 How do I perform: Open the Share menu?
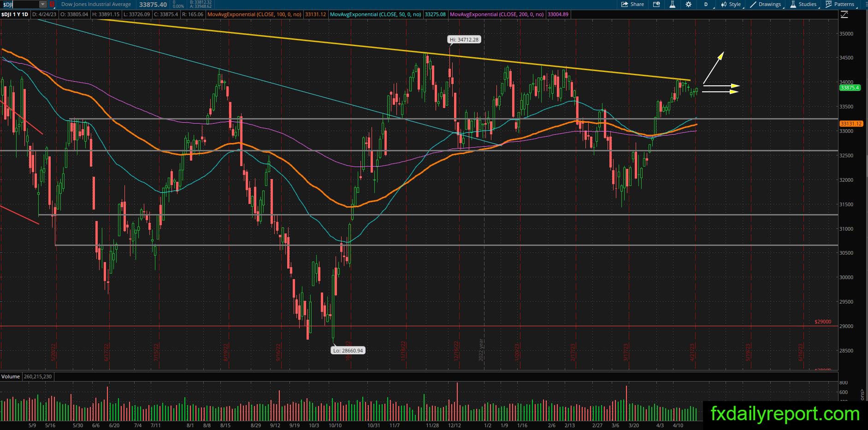coord(632,4)
